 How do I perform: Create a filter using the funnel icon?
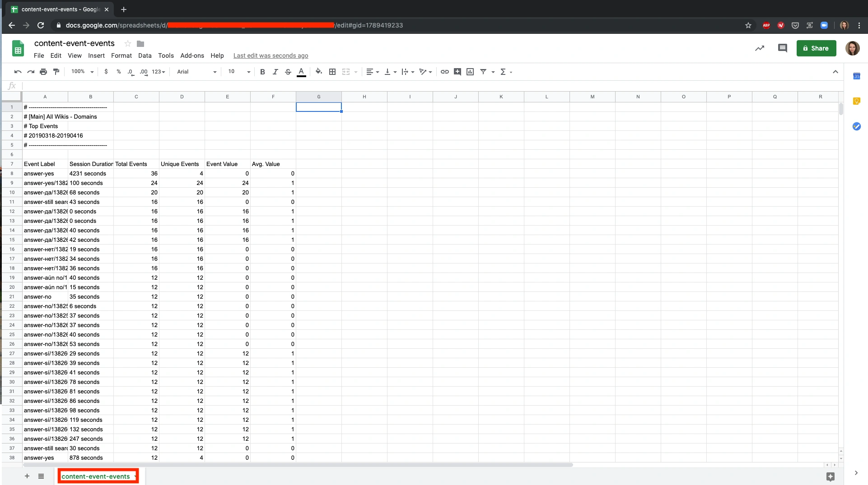(x=483, y=72)
